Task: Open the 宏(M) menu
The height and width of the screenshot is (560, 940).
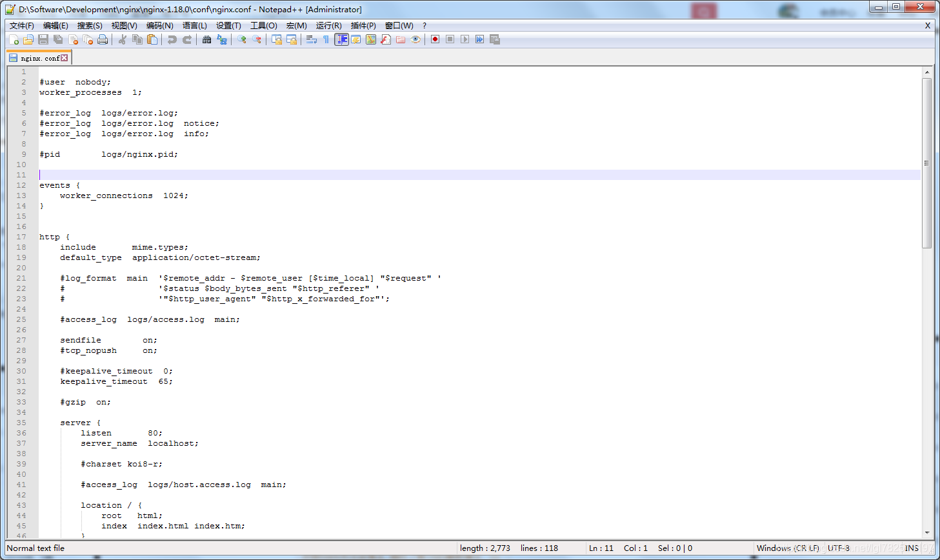Action: coord(297,26)
